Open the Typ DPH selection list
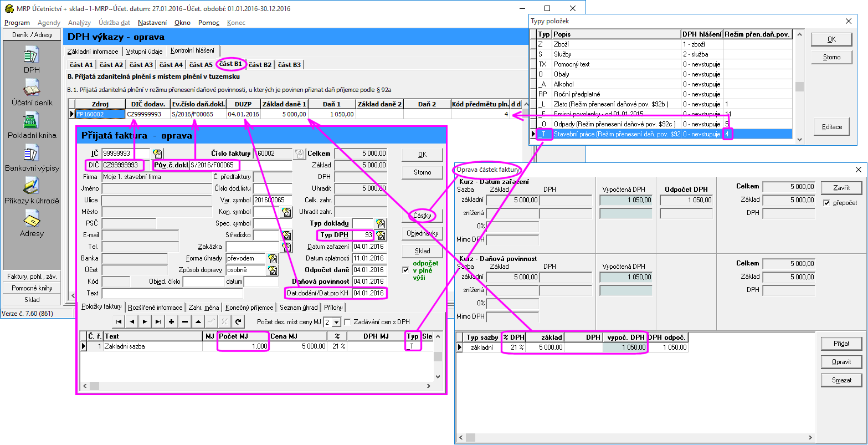This screenshot has height=445, width=868. coord(381,236)
